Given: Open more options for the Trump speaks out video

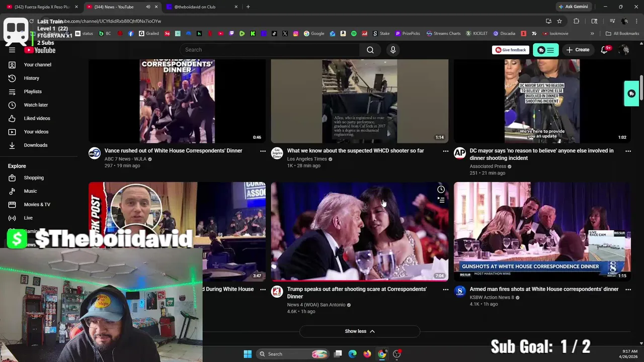Looking at the screenshot, I should coord(445,290).
